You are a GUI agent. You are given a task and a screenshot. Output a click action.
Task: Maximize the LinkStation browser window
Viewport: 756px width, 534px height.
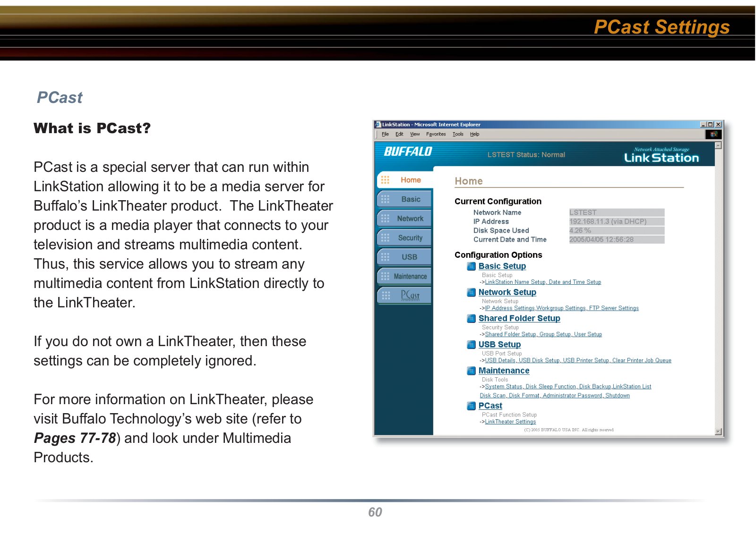click(710, 125)
